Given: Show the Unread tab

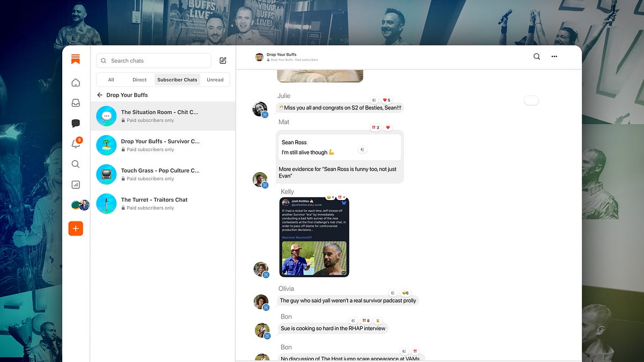Looking at the screenshot, I should click(x=215, y=80).
